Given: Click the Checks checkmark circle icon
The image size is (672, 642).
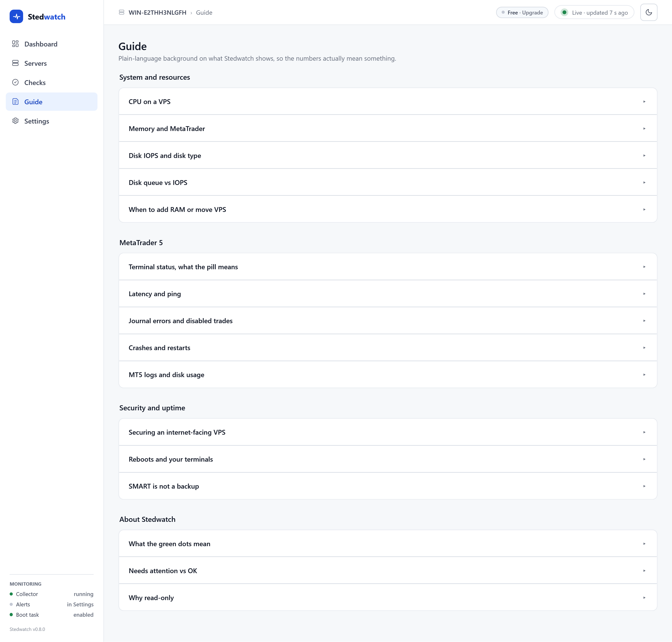Looking at the screenshot, I should [x=15, y=82].
